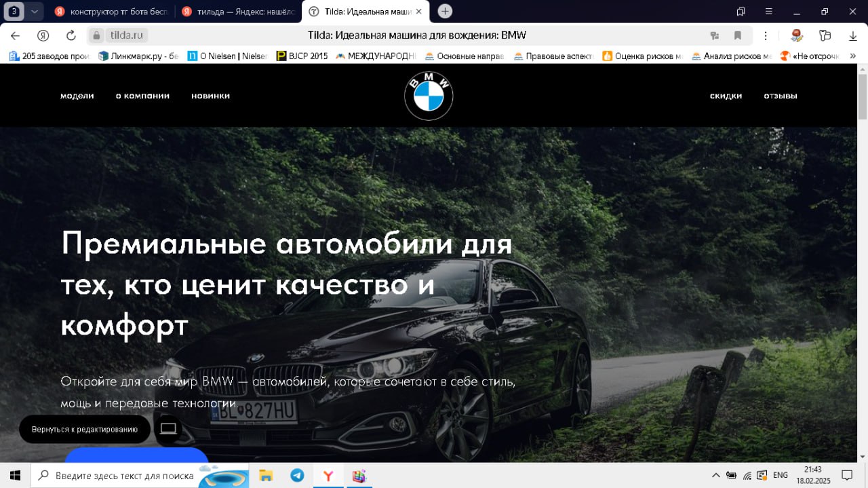
Task: Open the Windows Start menu
Action: [15, 475]
